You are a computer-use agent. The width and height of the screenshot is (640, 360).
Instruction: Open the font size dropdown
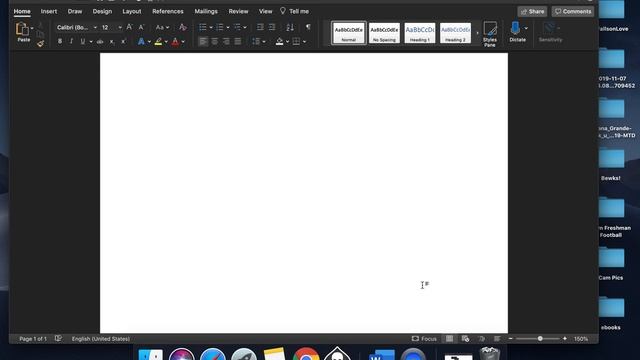120,27
